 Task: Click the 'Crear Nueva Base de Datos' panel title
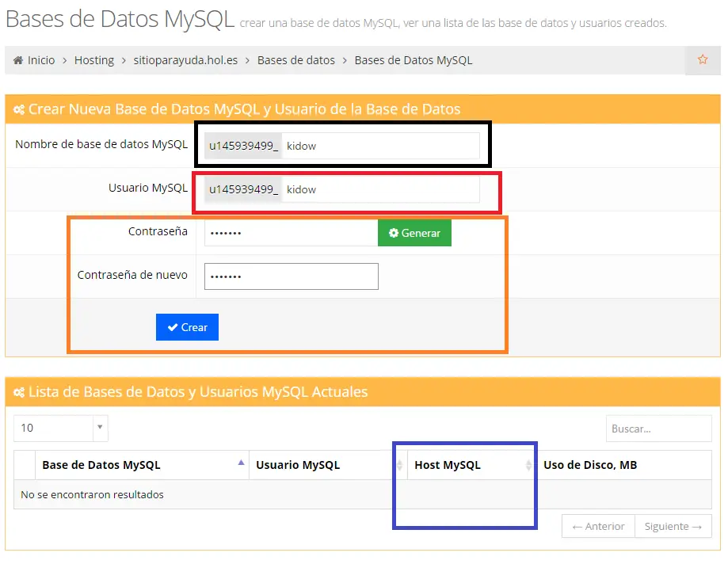(244, 109)
